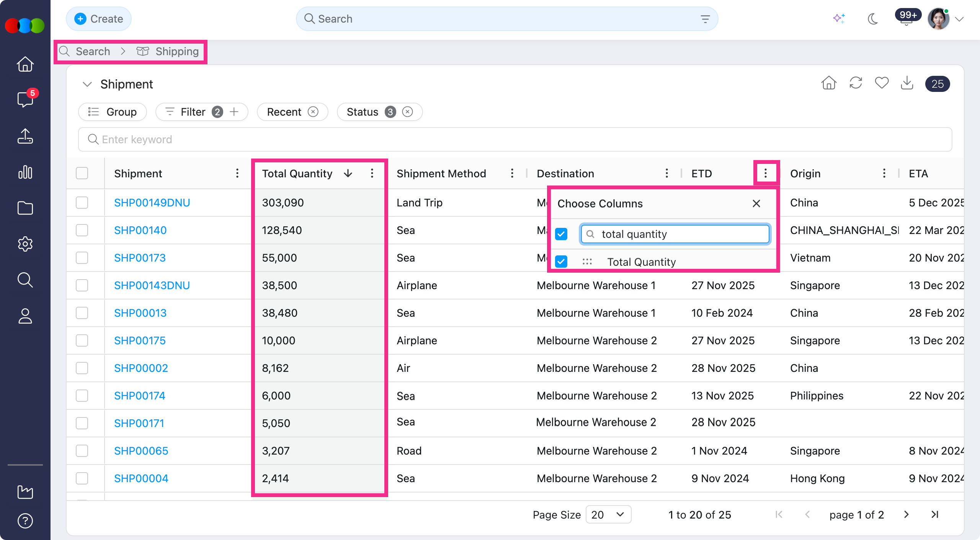Check the row checkbox for SHP00140
The width and height of the screenshot is (980, 540).
(x=82, y=230)
